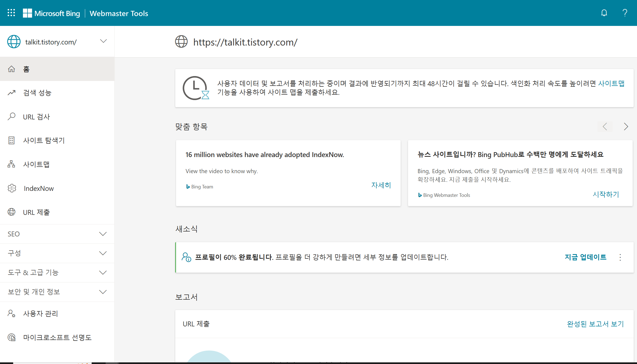Expand the SEO section

[x=103, y=234]
